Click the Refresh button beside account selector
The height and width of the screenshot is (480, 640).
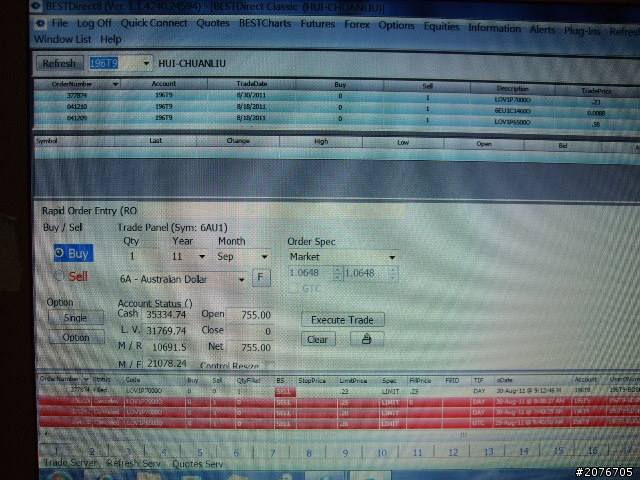click(60, 63)
